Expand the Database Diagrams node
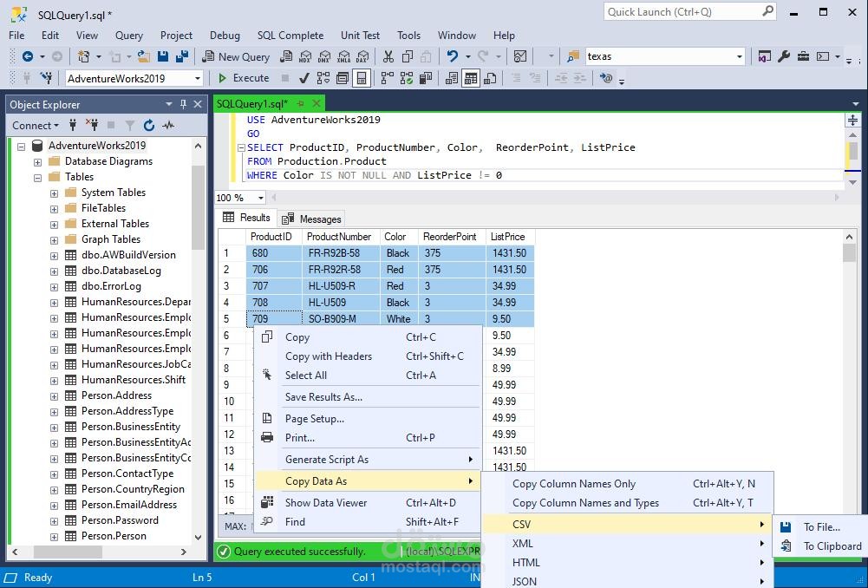 (37, 162)
